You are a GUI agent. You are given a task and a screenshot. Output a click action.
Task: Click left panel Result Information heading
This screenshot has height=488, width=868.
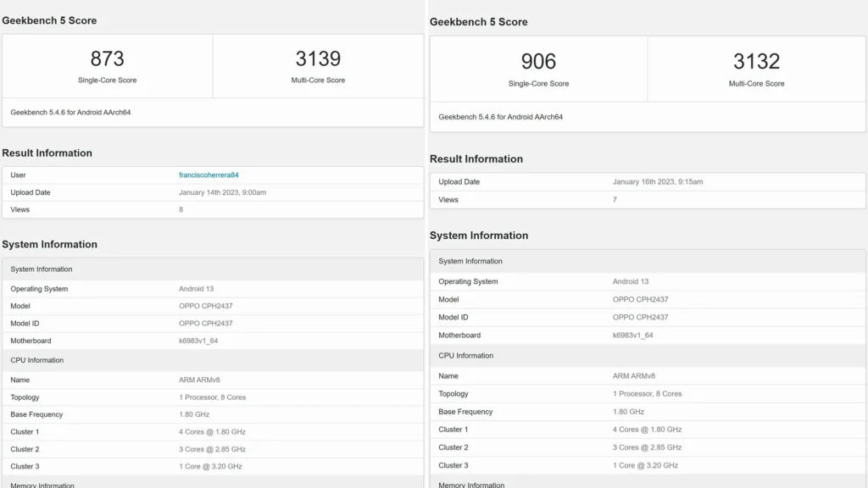(47, 153)
